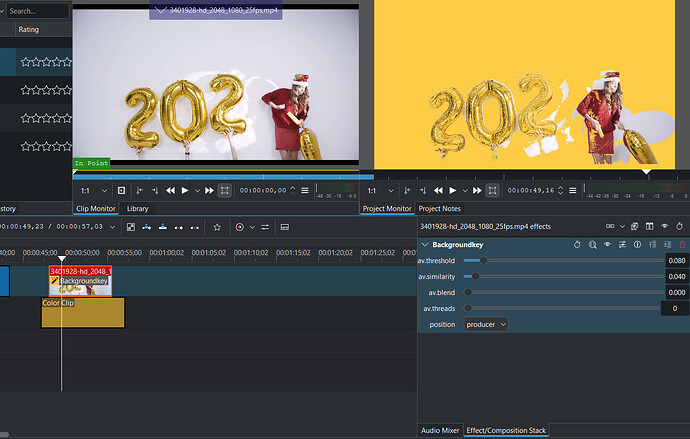Toggle all effects visibility eye in header

point(664,226)
